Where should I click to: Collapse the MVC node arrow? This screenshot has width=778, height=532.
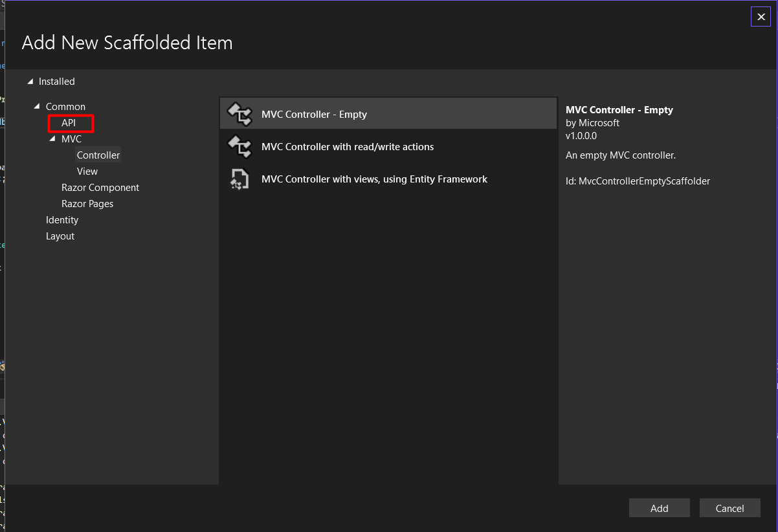tap(52, 139)
